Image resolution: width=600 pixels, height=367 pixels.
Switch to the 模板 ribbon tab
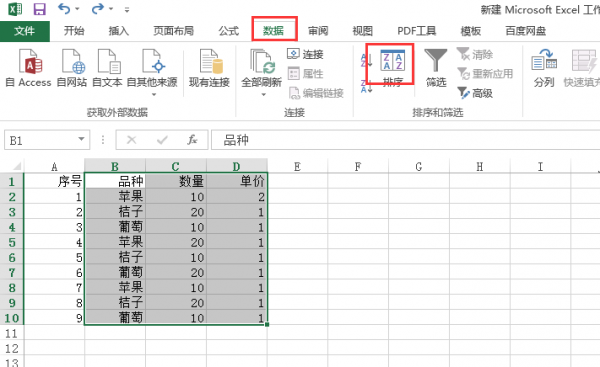tap(471, 31)
